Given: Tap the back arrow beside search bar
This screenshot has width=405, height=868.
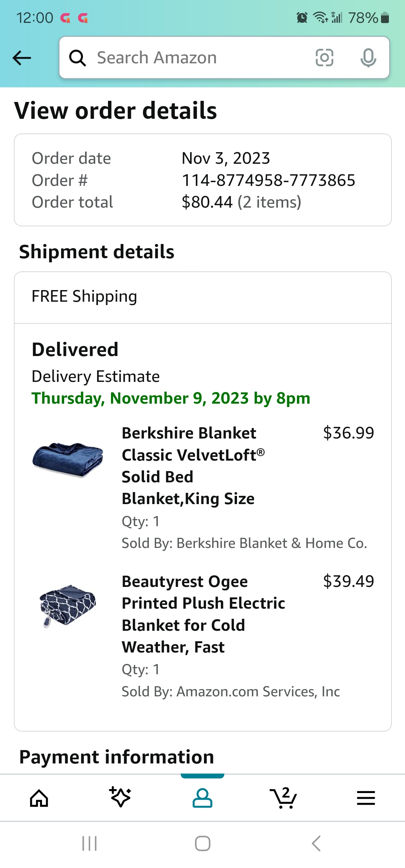Looking at the screenshot, I should (x=22, y=58).
